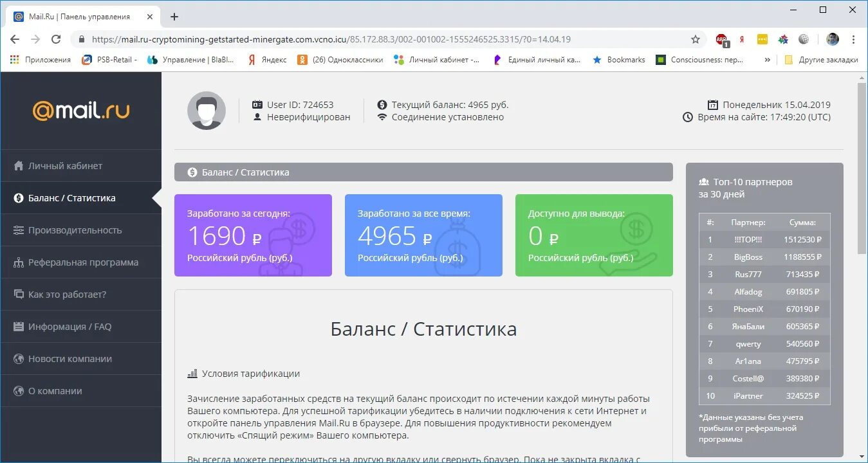Open Единый личный ка... bookmark
Screen dimensions: 868x463
(x=537, y=59)
